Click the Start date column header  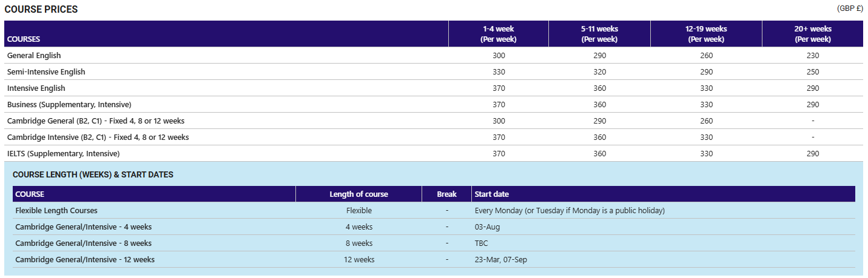coord(492,194)
